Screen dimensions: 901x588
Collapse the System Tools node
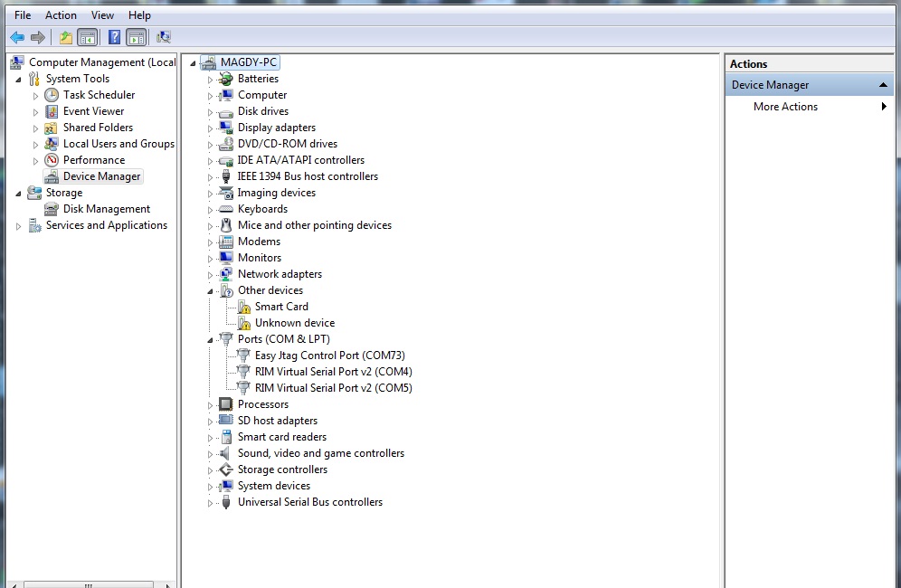coord(18,80)
